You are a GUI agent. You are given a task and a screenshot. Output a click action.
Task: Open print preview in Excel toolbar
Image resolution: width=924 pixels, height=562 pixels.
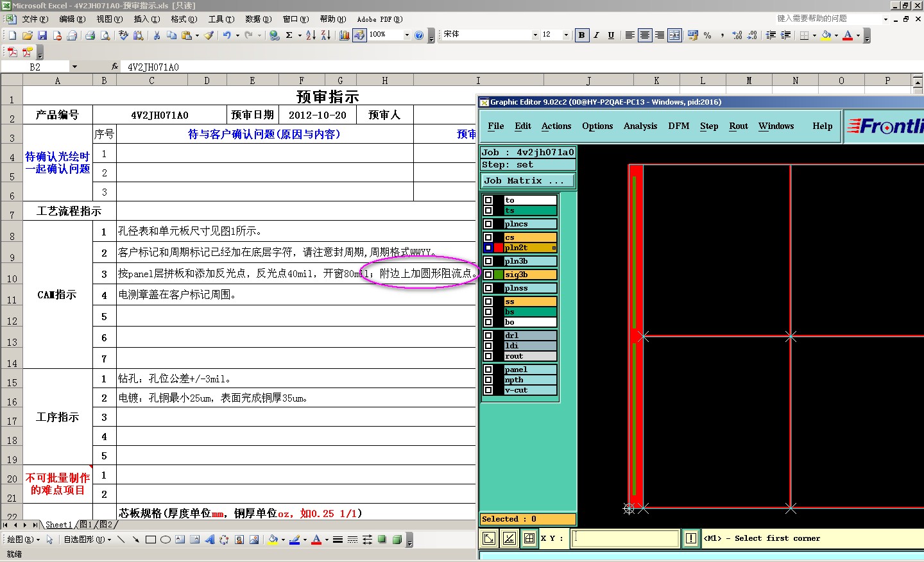105,35
